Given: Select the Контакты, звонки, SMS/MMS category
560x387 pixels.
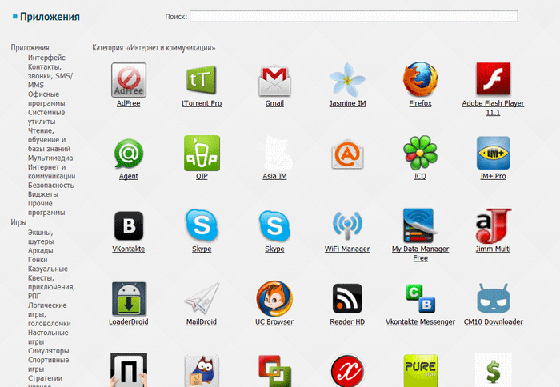Looking at the screenshot, I should click(50, 76).
